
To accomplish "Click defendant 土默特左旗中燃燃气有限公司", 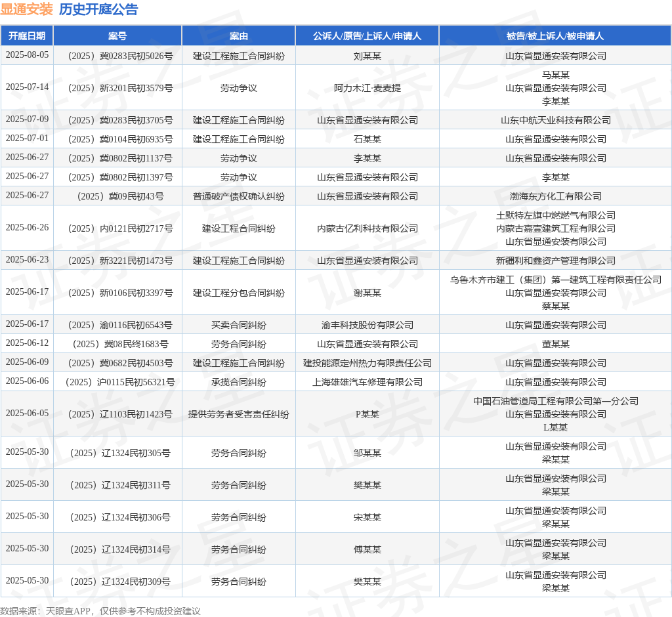I will [x=555, y=215].
